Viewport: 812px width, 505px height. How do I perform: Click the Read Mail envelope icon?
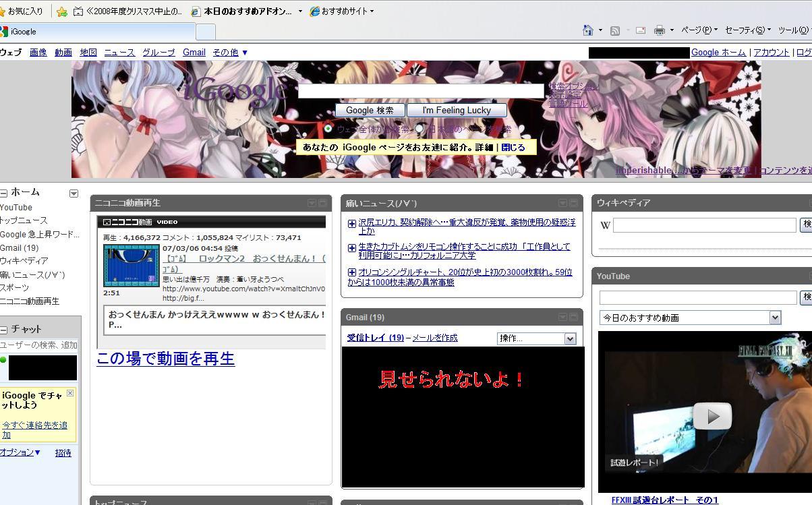click(641, 30)
